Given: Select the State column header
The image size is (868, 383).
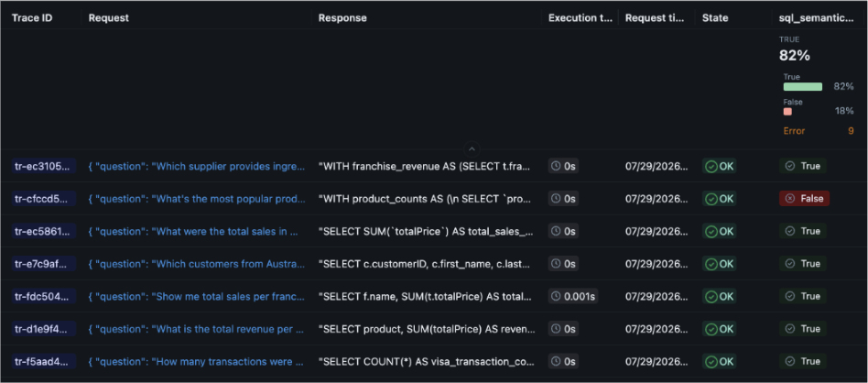Looking at the screenshot, I should click(x=715, y=17).
